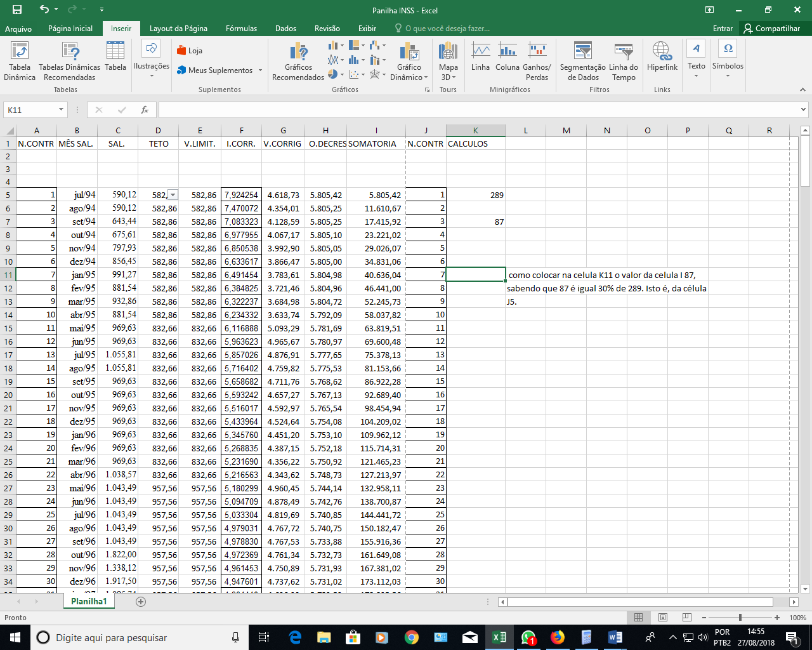Insert a Ganhos/Perdas sparkline

(x=537, y=61)
